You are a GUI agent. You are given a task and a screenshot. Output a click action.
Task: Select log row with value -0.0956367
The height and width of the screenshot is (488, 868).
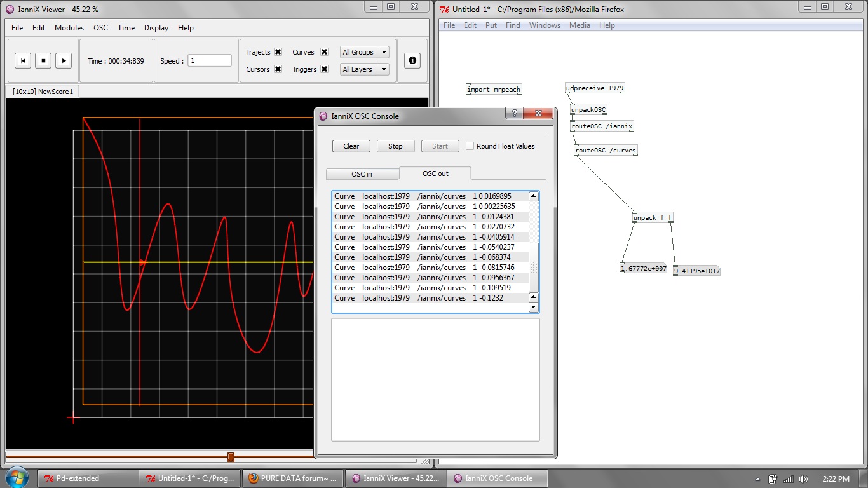(x=431, y=278)
